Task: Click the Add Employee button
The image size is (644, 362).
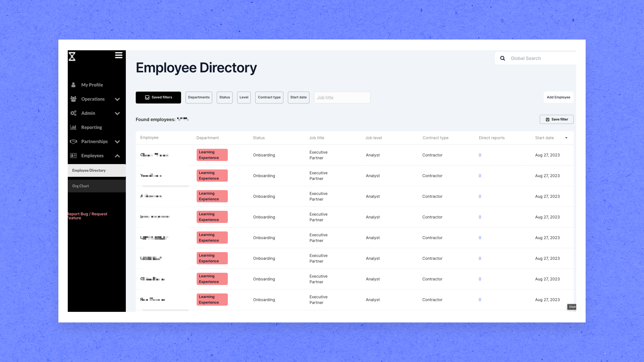Action: [x=558, y=97]
